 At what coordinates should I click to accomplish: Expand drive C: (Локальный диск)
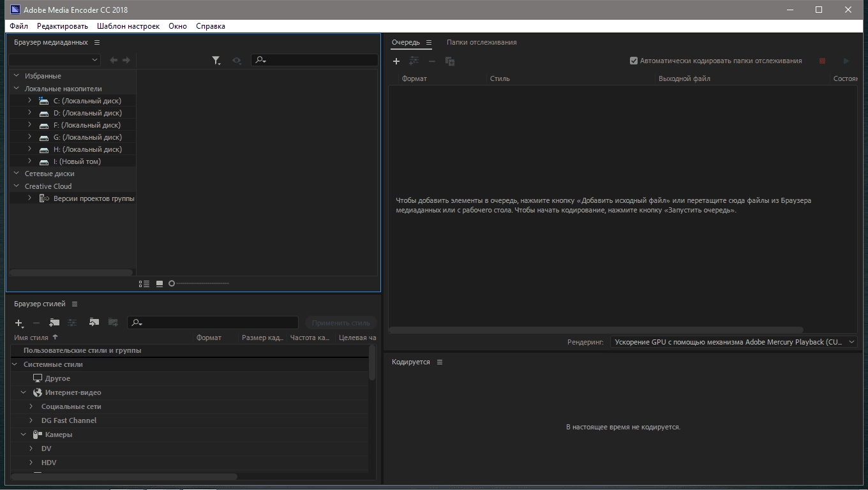pos(29,101)
